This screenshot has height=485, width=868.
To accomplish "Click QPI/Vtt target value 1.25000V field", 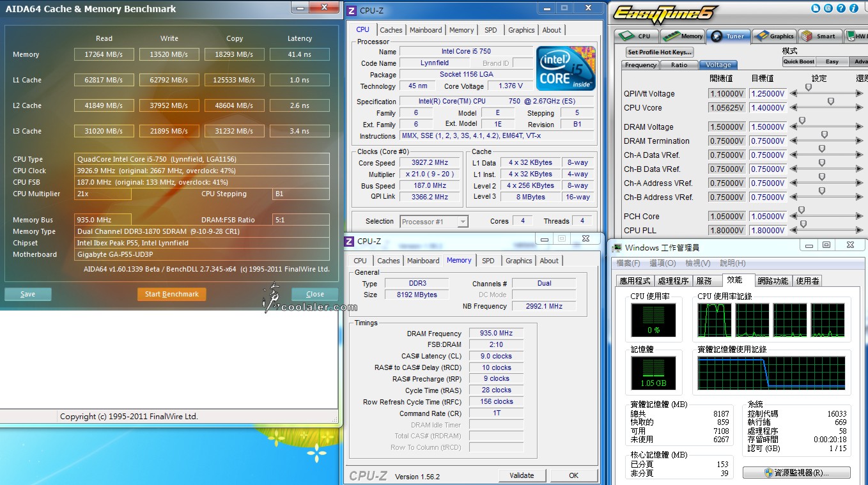I will tap(768, 94).
